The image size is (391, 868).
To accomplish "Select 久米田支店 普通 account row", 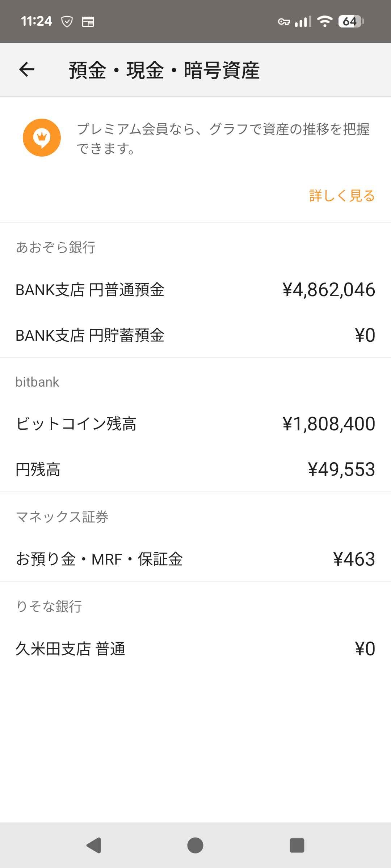I will [x=195, y=649].
